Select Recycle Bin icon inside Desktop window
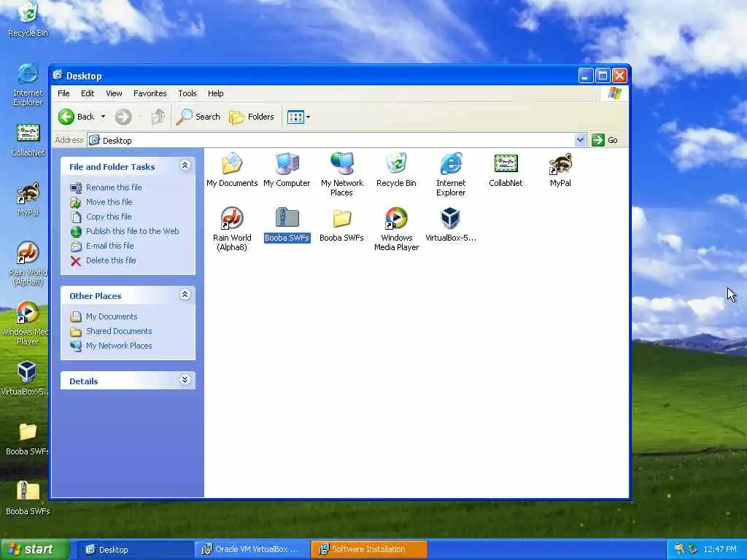 [x=396, y=164]
